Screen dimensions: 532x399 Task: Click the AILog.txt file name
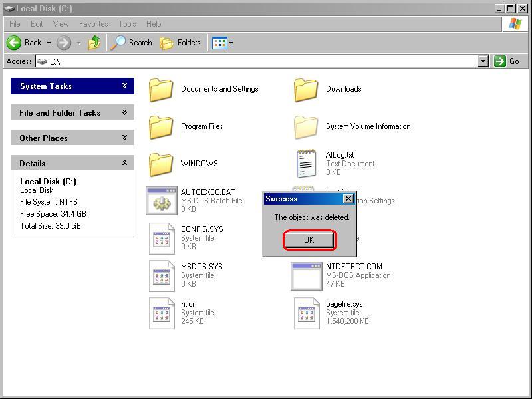(340, 155)
